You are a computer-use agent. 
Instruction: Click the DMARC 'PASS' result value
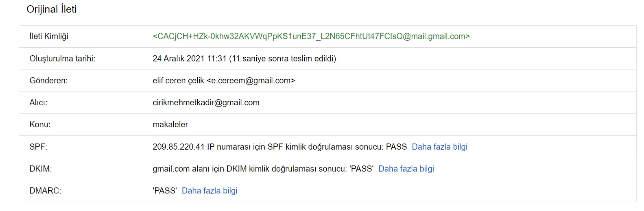pos(165,191)
